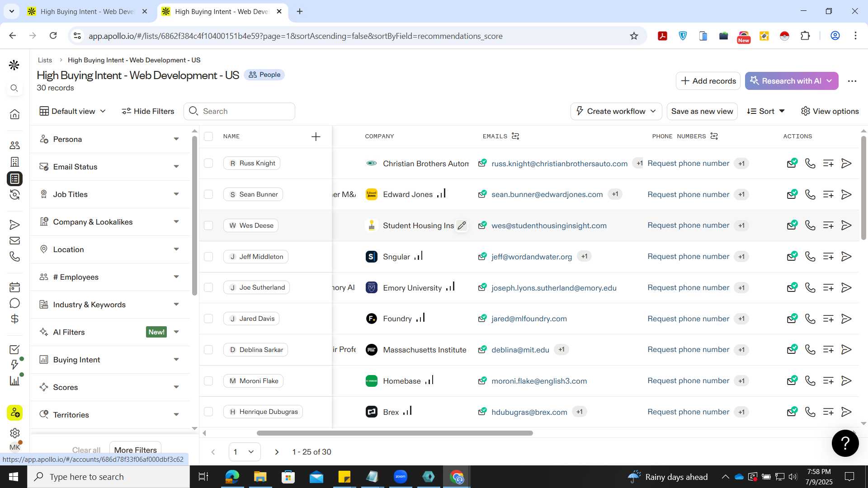Select Wes Deese row checkbox
868x488 pixels.
tap(208, 225)
